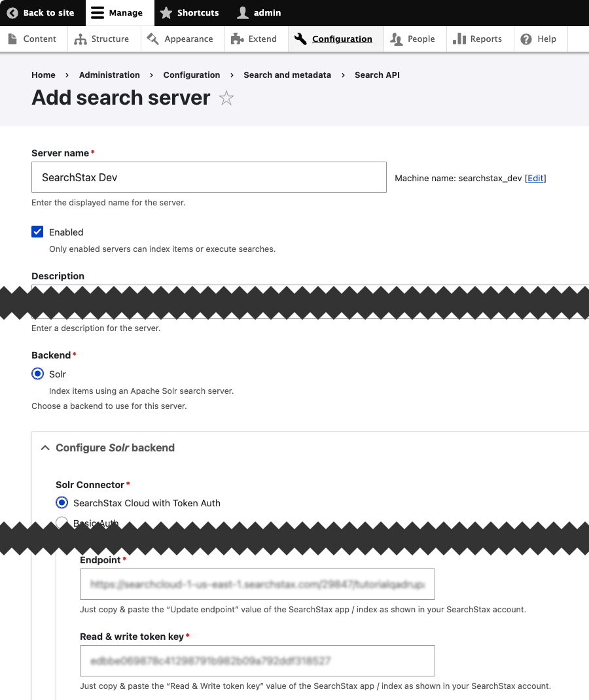Click the Configuration menu label
Screen dimensions: 589x700
pyautogui.click(x=342, y=39)
